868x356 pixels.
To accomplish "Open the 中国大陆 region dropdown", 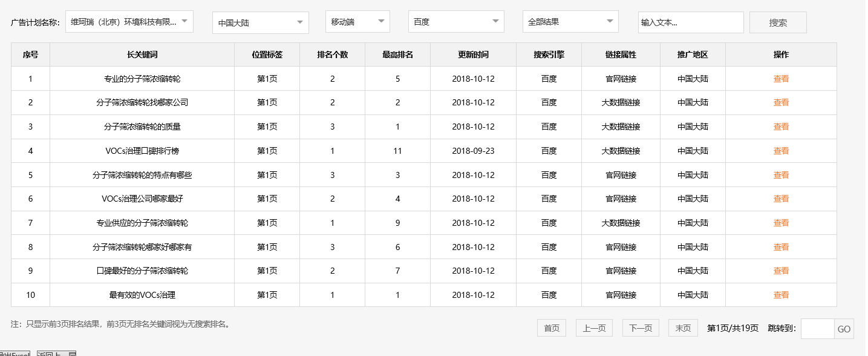I will click(260, 21).
